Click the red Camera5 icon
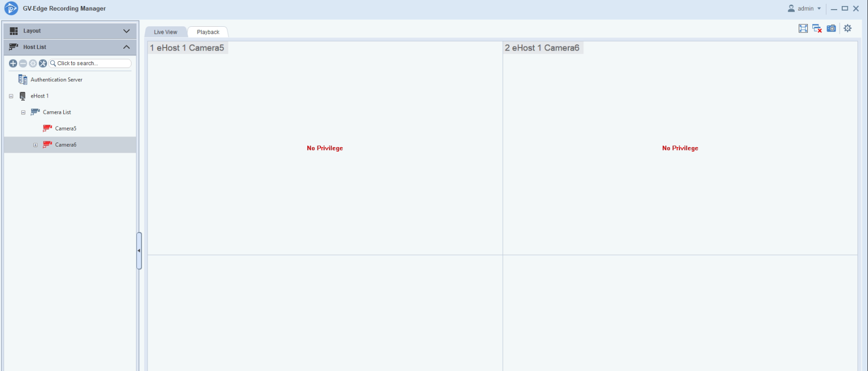Screen dimensions: 868x371 click(x=48, y=128)
